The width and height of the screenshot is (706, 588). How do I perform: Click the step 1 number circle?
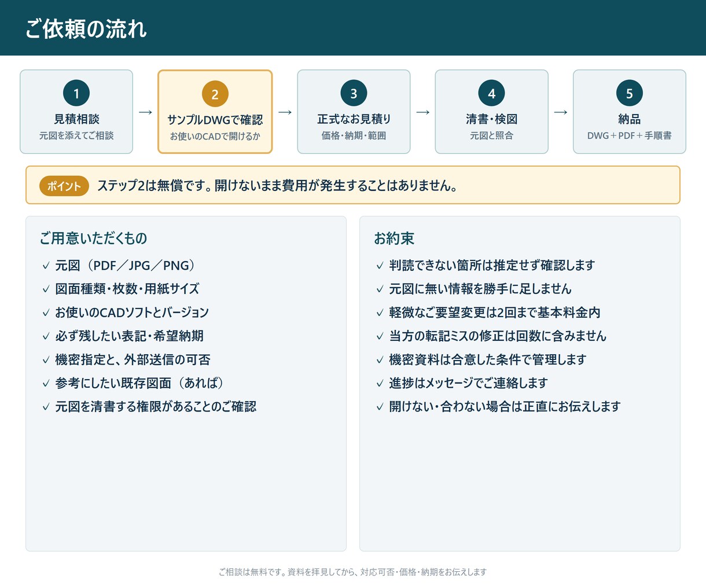[x=76, y=93]
